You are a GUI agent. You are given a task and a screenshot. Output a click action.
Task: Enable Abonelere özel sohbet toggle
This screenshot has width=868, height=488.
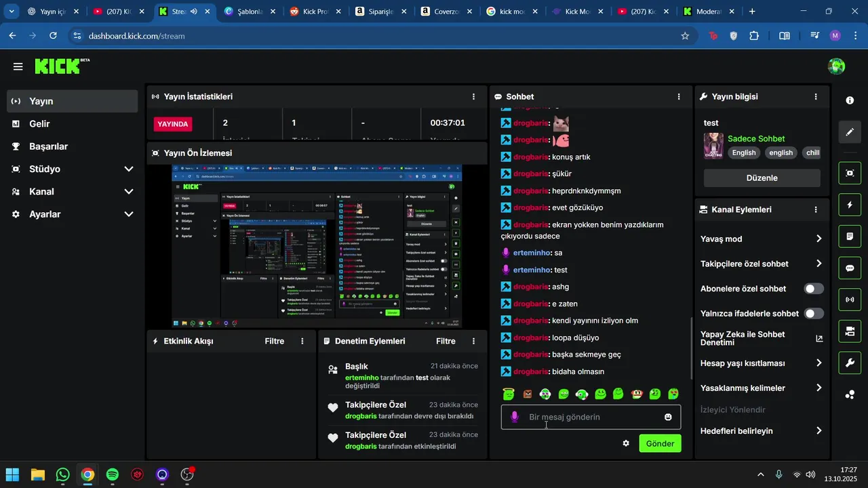click(x=814, y=289)
